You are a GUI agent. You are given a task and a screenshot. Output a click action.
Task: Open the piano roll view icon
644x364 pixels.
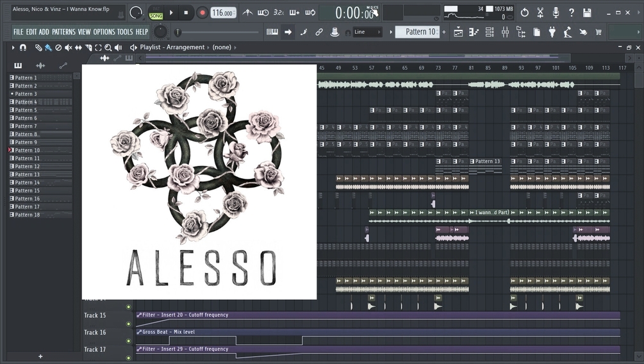click(474, 32)
